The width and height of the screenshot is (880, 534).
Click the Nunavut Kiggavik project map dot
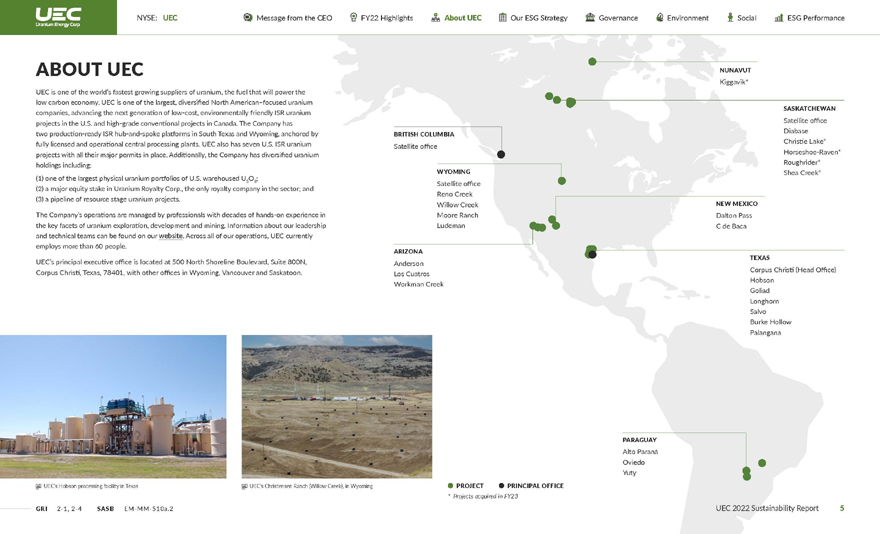coord(592,62)
